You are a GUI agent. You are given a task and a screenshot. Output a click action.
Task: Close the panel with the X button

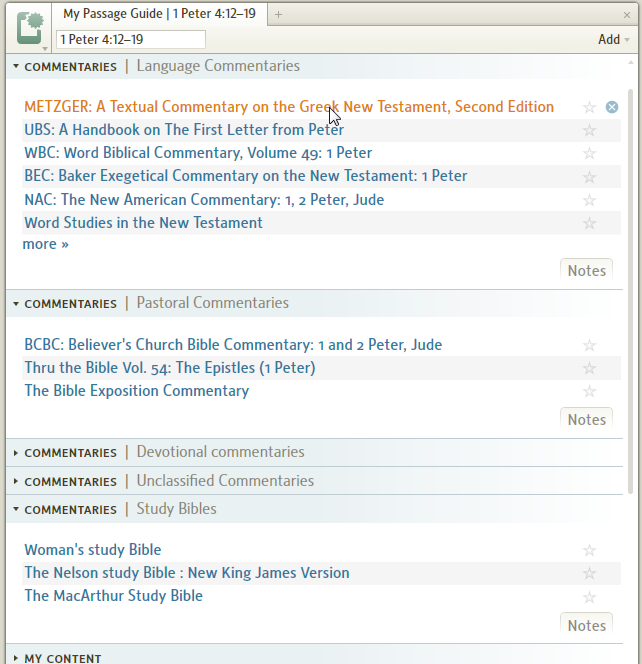coord(627,15)
